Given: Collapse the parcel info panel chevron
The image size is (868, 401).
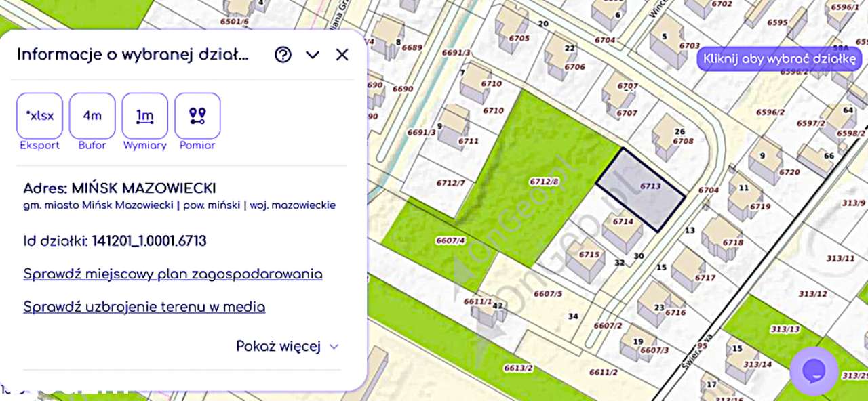Looking at the screenshot, I should point(313,55).
